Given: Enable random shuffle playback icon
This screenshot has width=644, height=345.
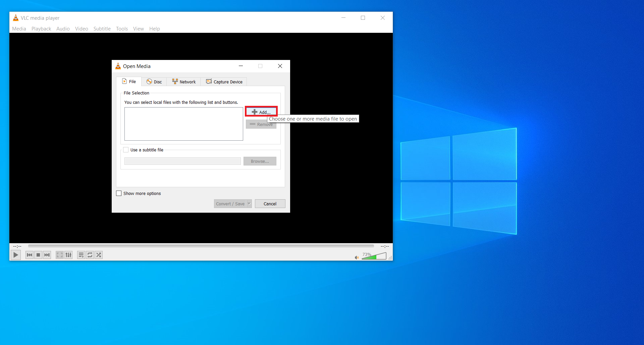Looking at the screenshot, I should tap(99, 255).
